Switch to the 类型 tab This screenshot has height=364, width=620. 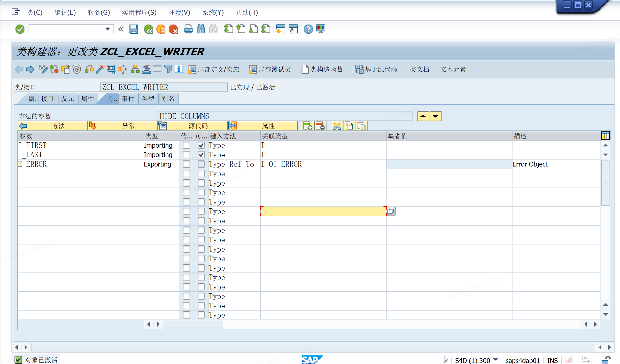[x=148, y=99]
